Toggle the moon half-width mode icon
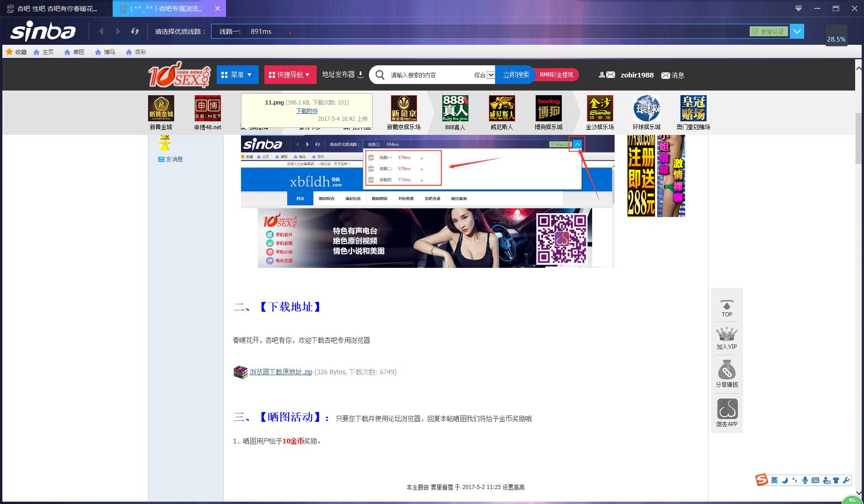Screen dimensions: 864x504 point(785,480)
